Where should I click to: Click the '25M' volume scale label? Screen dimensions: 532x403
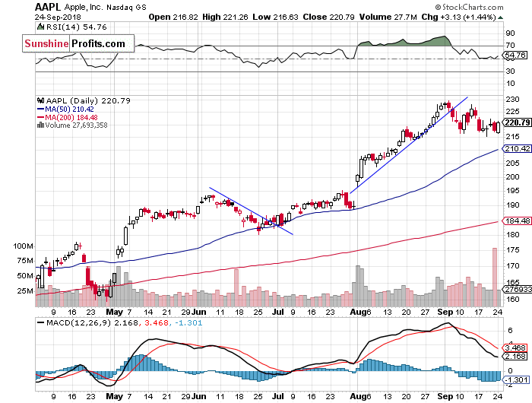click(x=25, y=291)
